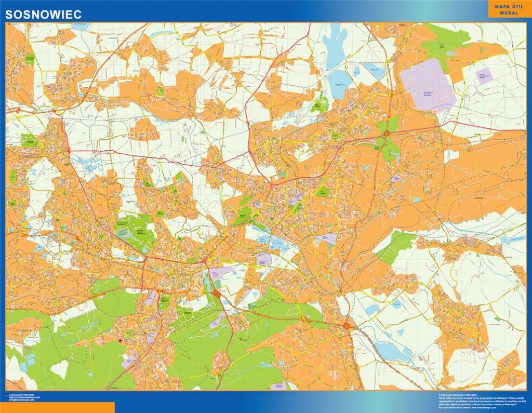Click the red roundabout interchange in the northeast
This screenshot has width=532, height=413.
coord(387,134)
